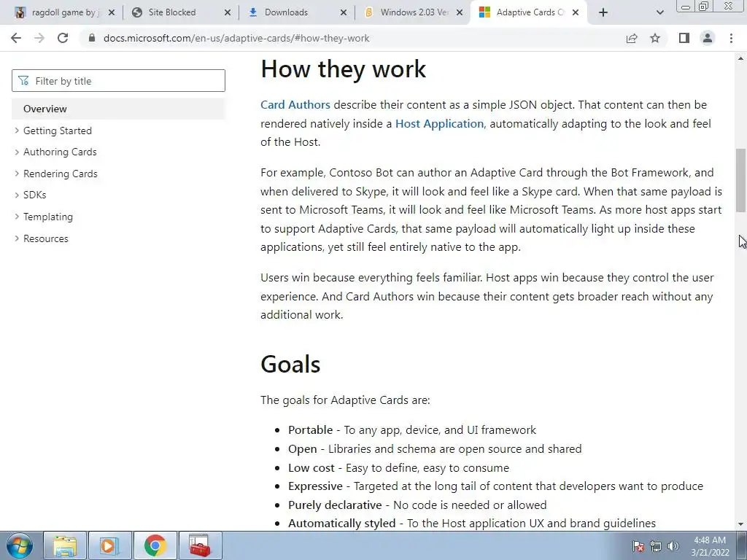Open the browser side panel
The height and width of the screenshot is (560, 747).
click(x=684, y=38)
